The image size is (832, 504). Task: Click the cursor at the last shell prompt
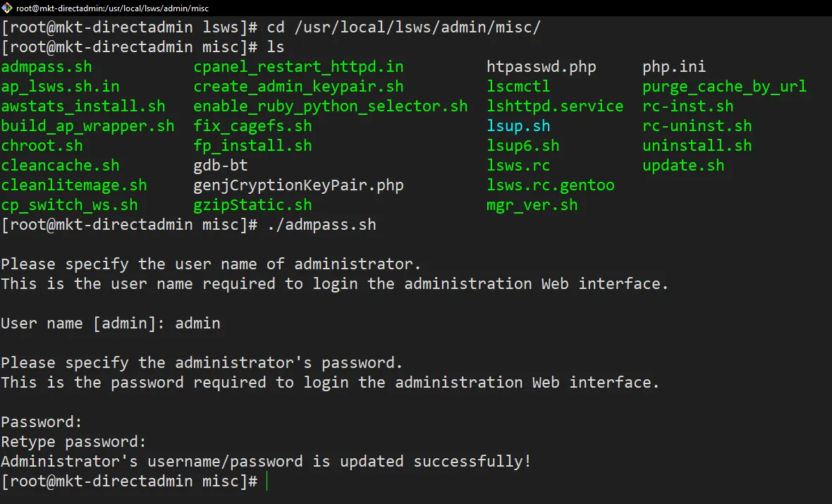(x=267, y=481)
